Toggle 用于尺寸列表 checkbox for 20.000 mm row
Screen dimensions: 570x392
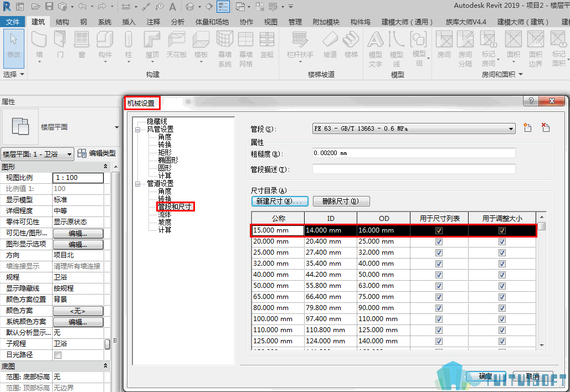pos(439,241)
